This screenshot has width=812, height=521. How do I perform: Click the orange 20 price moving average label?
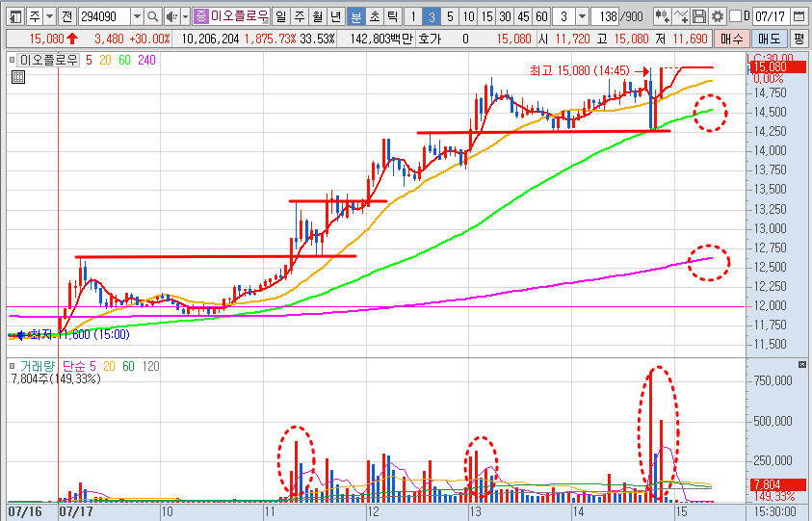(x=106, y=60)
